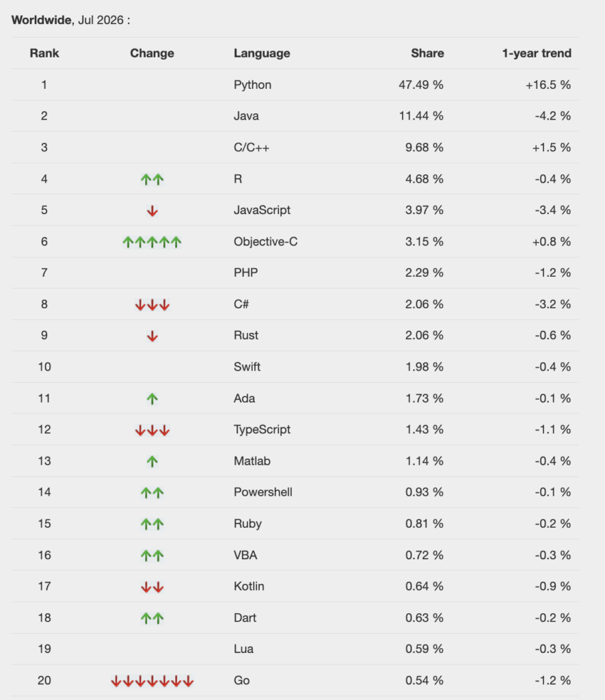Click the green up arrows for Dart

pyautogui.click(x=152, y=618)
